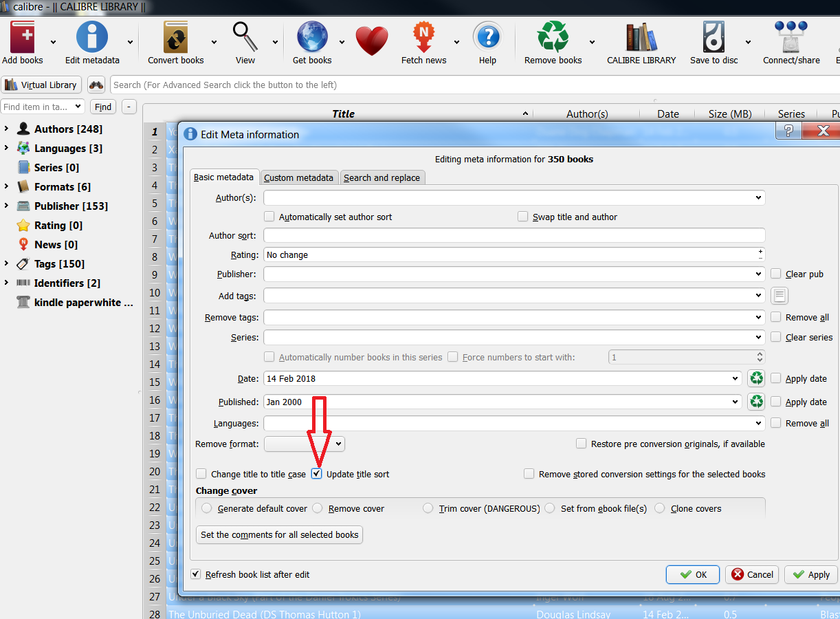Tick Remove all next to Remove tags
840x619 pixels.
(x=776, y=317)
